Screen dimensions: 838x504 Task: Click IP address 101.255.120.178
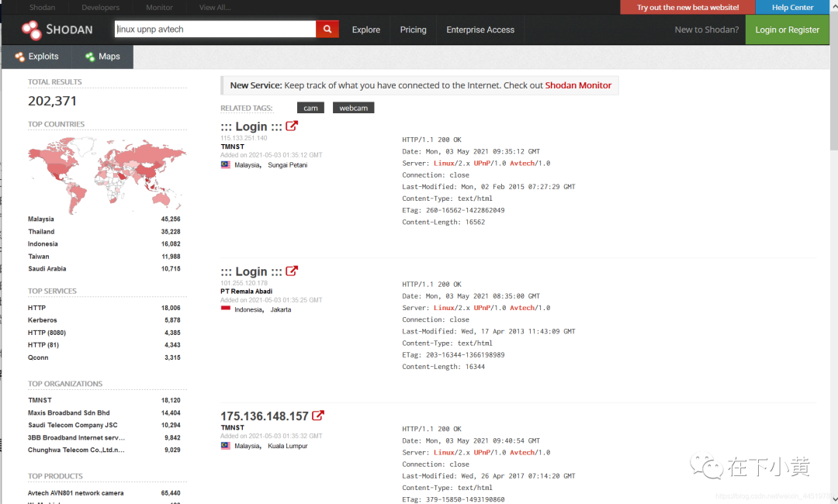[x=244, y=283]
